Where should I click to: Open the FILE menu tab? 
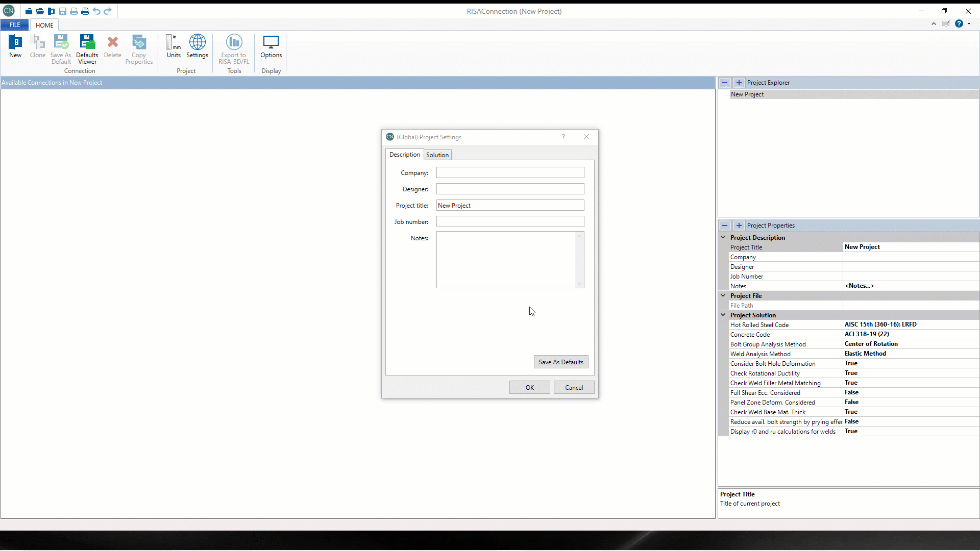(15, 24)
